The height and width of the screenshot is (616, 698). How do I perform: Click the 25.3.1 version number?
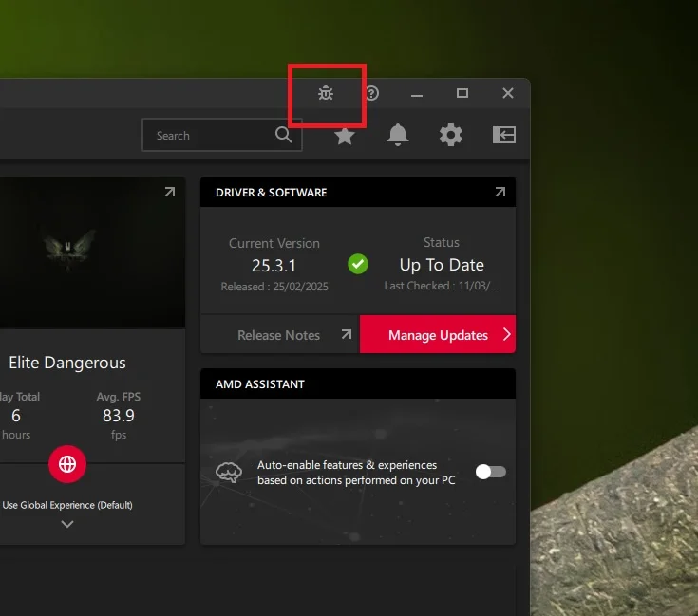274,266
